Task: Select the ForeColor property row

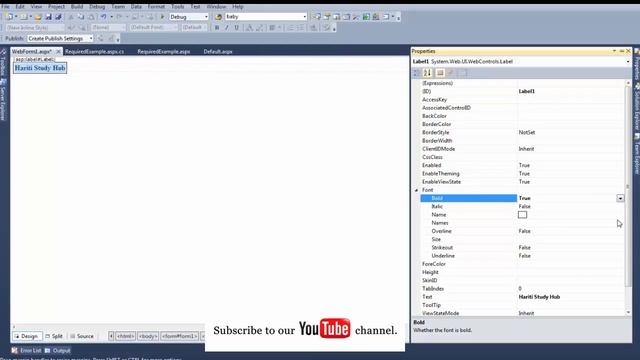Action: click(522, 264)
